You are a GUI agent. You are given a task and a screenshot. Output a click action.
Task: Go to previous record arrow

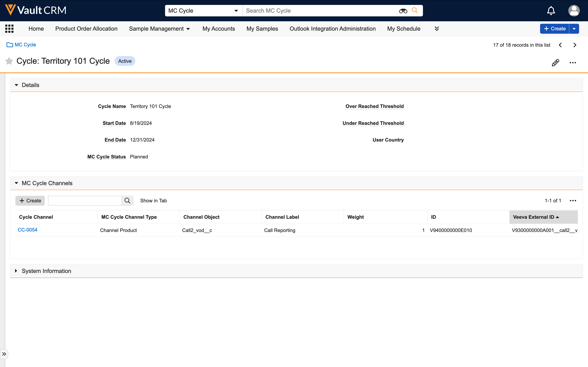point(560,45)
